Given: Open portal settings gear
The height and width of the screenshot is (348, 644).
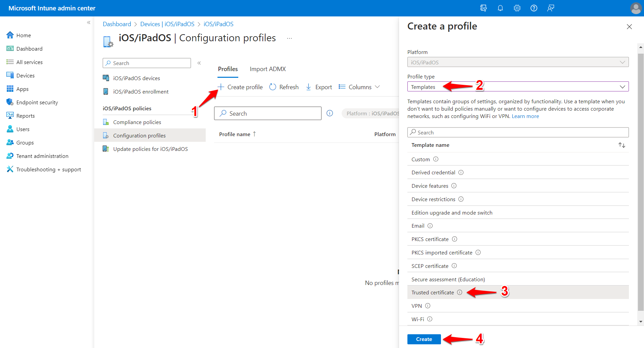Looking at the screenshot, I should (x=517, y=8).
